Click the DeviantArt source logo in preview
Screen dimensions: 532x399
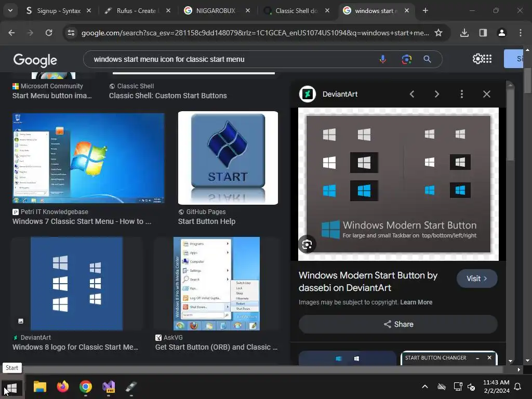[x=308, y=94]
